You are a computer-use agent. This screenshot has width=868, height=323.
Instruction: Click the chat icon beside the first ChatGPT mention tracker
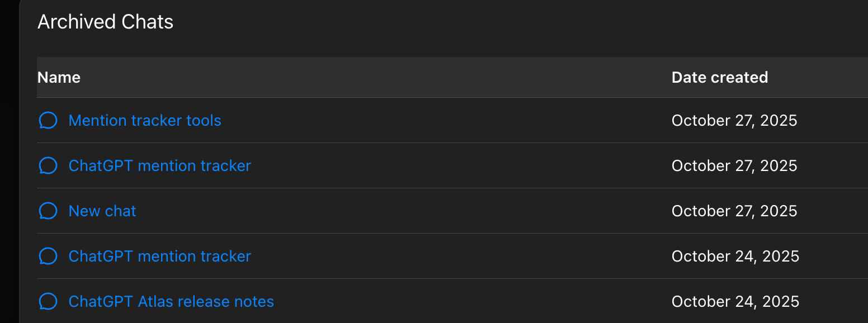tap(48, 165)
